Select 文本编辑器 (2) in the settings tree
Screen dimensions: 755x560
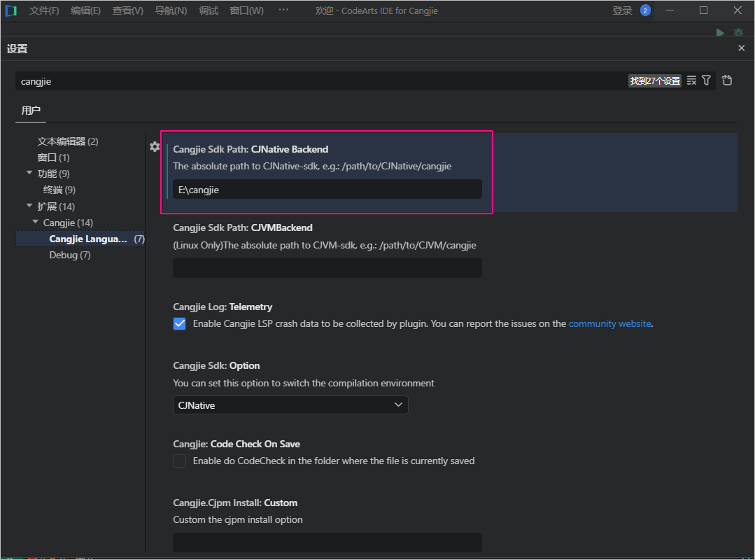click(x=68, y=141)
